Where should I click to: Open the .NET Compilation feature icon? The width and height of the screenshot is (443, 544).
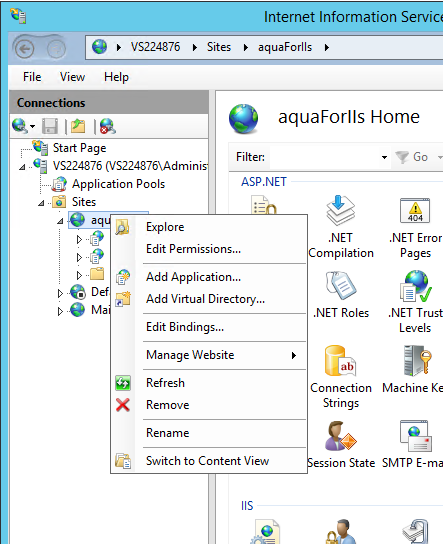pyautogui.click(x=341, y=211)
